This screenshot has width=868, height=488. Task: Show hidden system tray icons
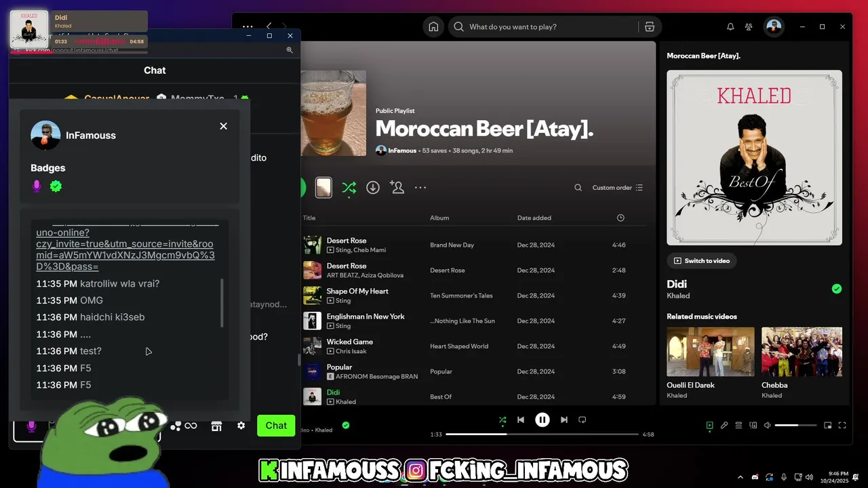[740, 477]
